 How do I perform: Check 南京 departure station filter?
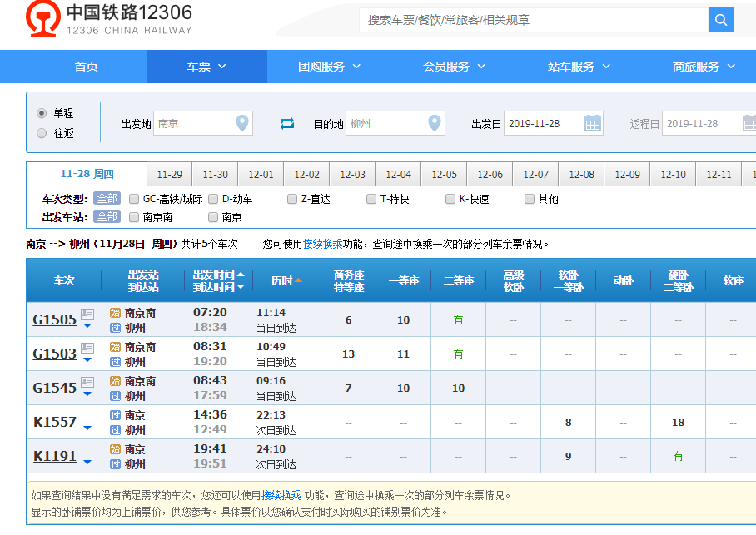pos(213,217)
